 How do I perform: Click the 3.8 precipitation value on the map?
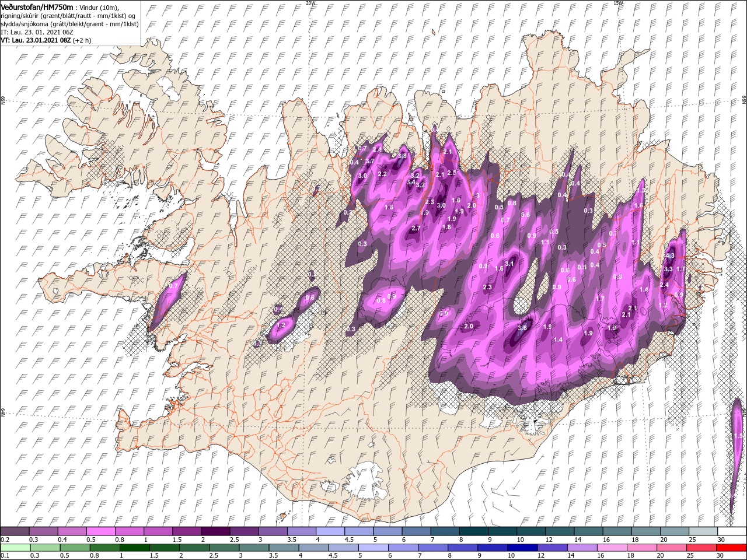tap(402, 156)
